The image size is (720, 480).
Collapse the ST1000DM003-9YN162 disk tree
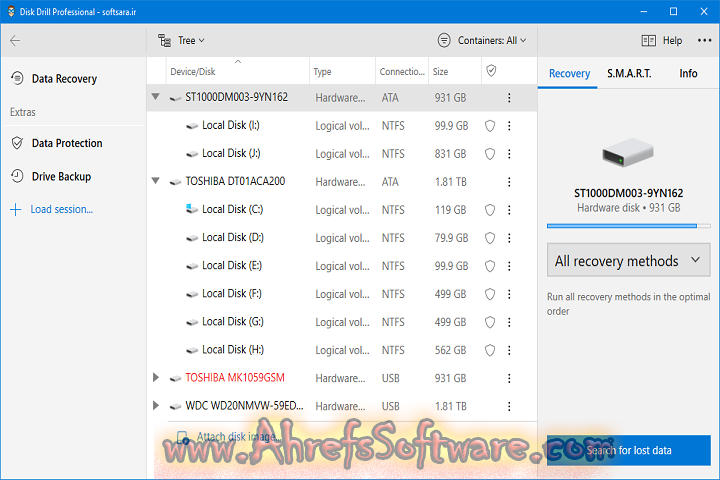coord(156,97)
